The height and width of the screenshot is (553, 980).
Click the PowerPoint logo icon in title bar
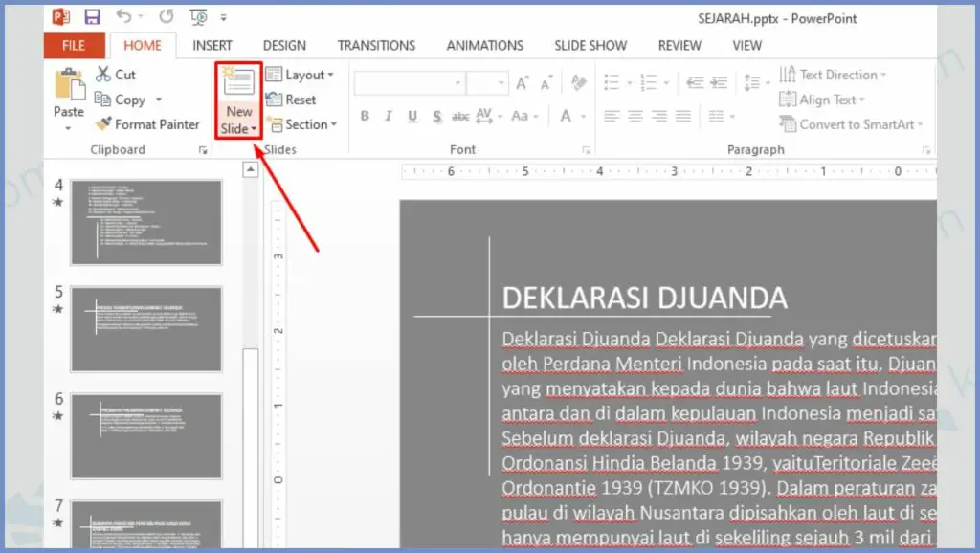[61, 17]
